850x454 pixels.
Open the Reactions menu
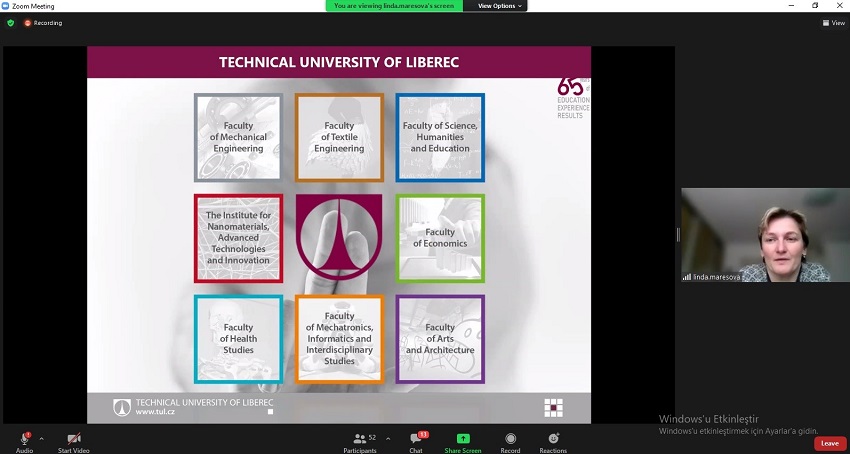click(553, 439)
